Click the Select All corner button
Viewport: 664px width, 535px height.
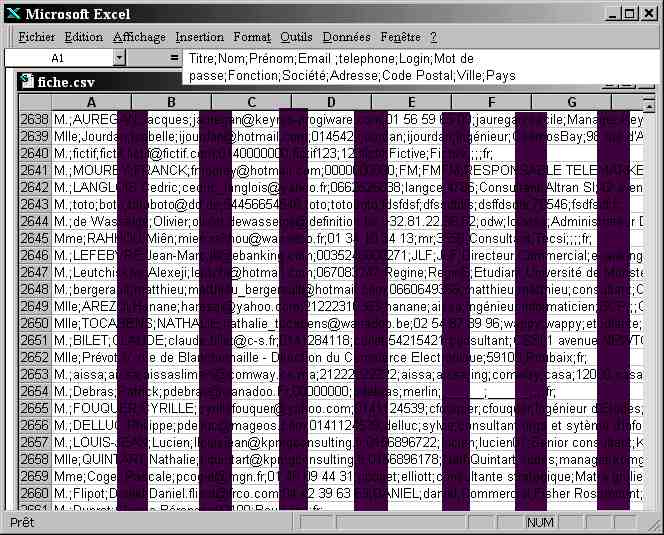[x=34, y=102]
